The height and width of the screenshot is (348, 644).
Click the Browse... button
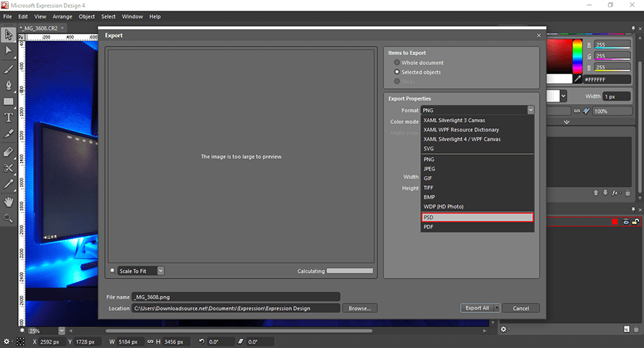pyautogui.click(x=360, y=308)
